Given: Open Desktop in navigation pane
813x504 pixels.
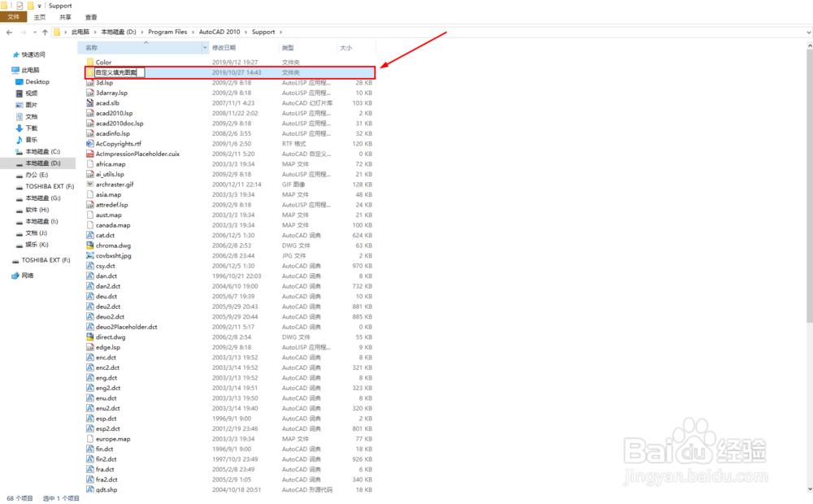Looking at the screenshot, I should pyautogui.click(x=37, y=82).
